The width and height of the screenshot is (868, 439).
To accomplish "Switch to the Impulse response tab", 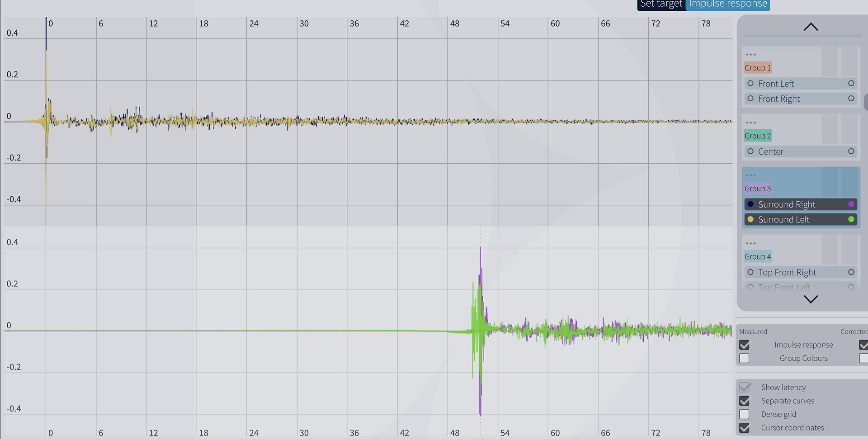I will tap(727, 5).
